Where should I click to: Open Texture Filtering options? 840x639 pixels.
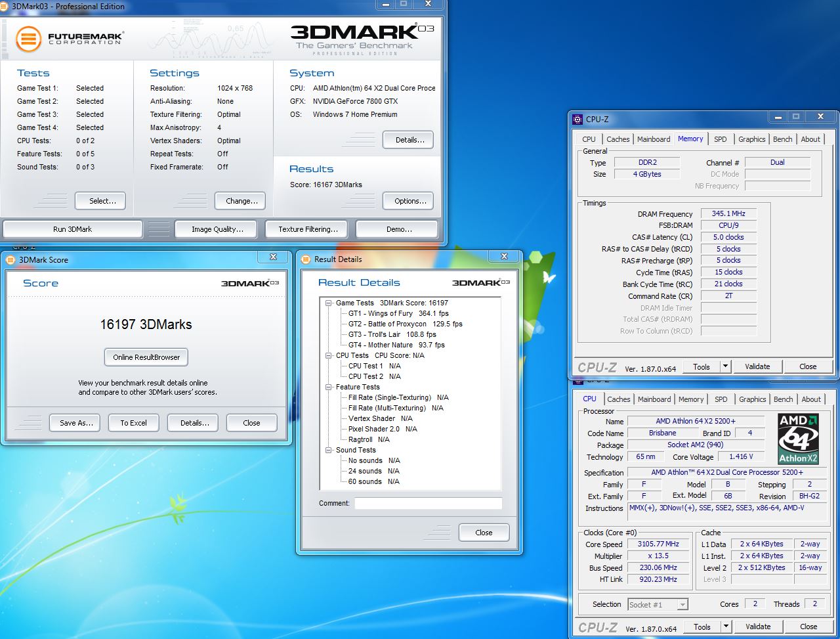(x=308, y=229)
